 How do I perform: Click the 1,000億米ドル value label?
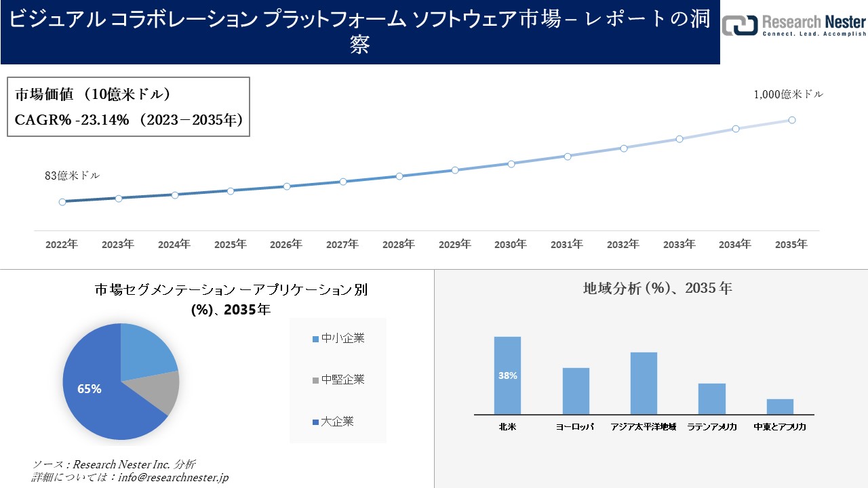tap(787, 95)
